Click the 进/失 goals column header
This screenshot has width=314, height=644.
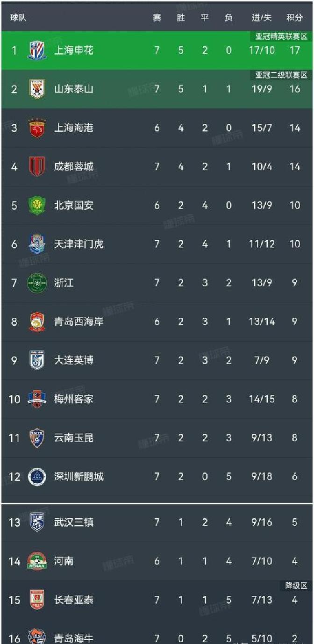click(262, 18)
